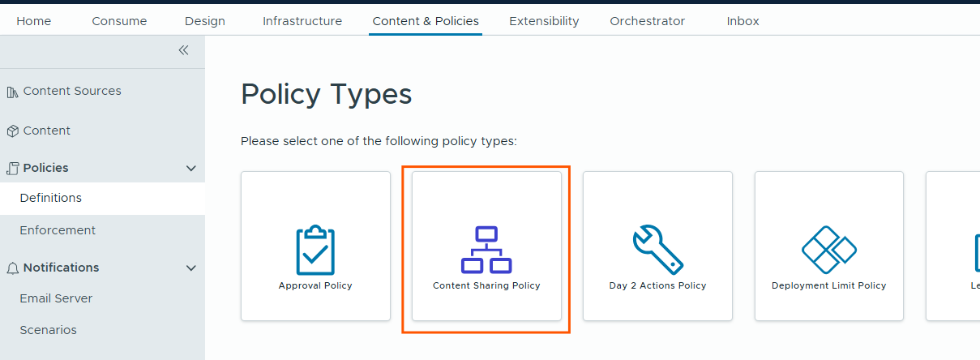Collapse the left navigation sidebar
Image resolution: width=980 pixels, height=360 pixels.
tap(183, 50)
